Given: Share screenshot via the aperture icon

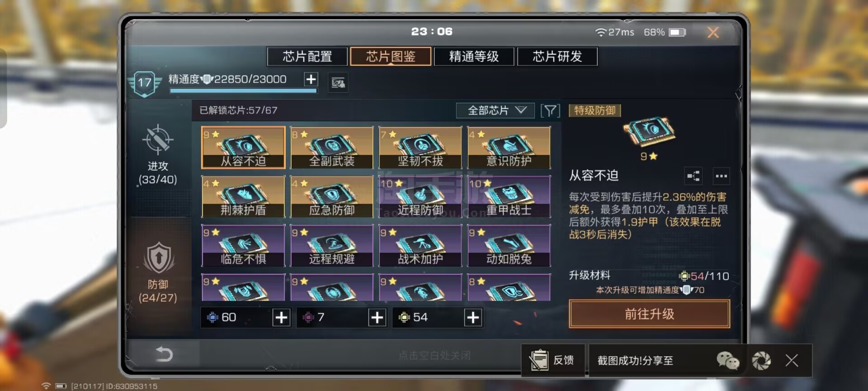Looking at the screenshot, I should point(761,361).
